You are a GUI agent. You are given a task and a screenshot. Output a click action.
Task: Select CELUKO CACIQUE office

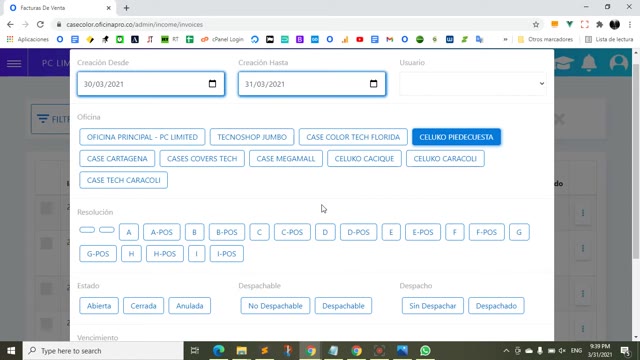(x=364, y=159)
